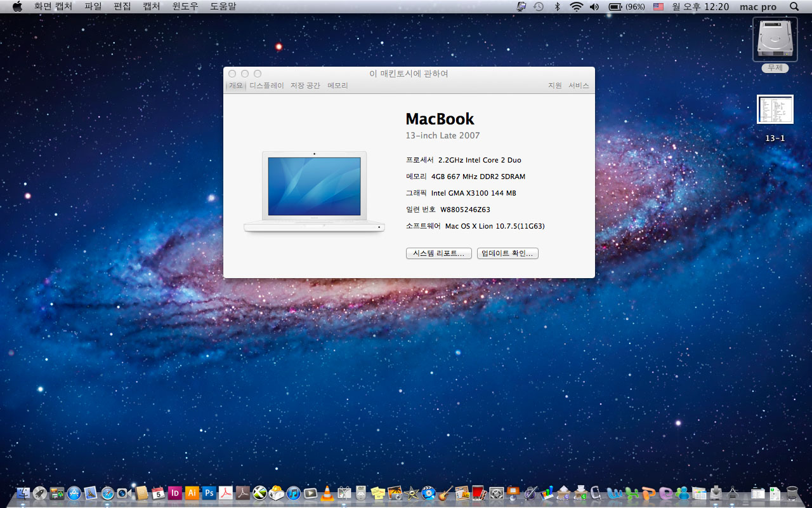This screenshot has height=508, width=812.
Task: Open the Trash in the dock
Action: (x=792, y=493)
